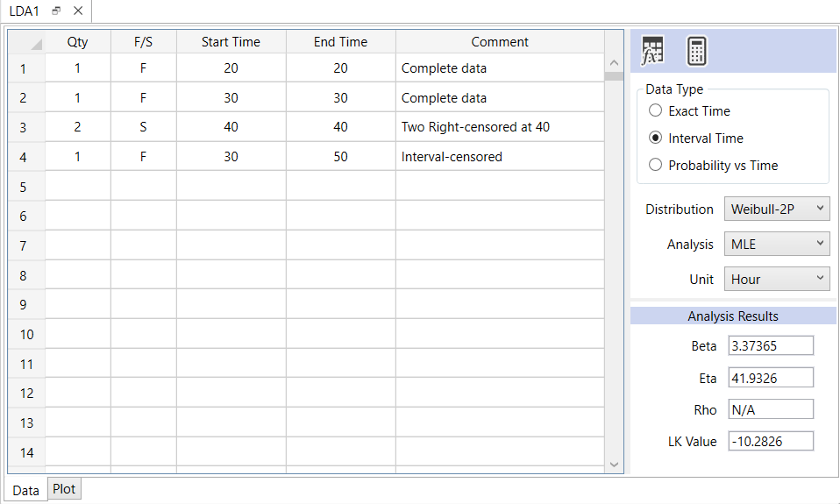Click Complete data comment in row 1
Viewport: 840px width, 504px height.
click(x=500, y=68)
